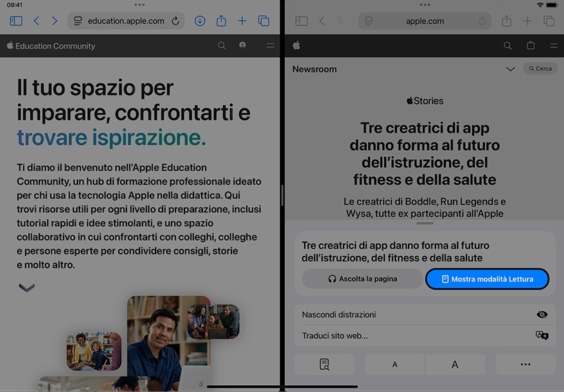Open share sheet in left Safari window
The height and width of the screenshot is (392, 564).
click(x=221, y=21)
